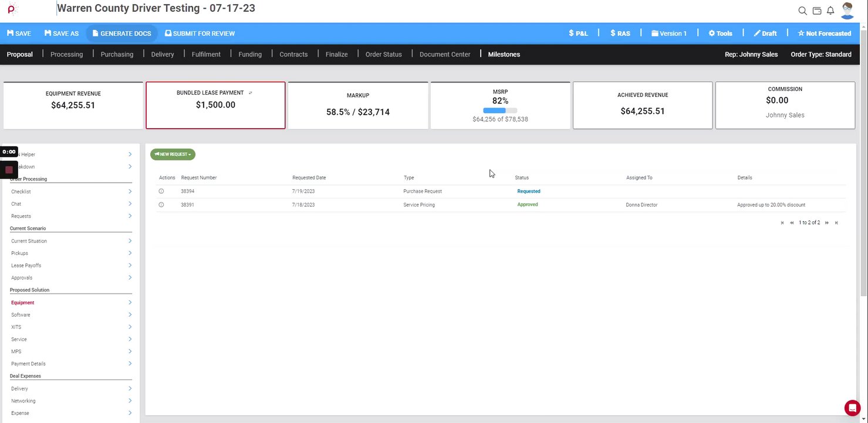868x423 pixels.
Task: Switch to the Purchasing tab
Action: click(117, 54)
